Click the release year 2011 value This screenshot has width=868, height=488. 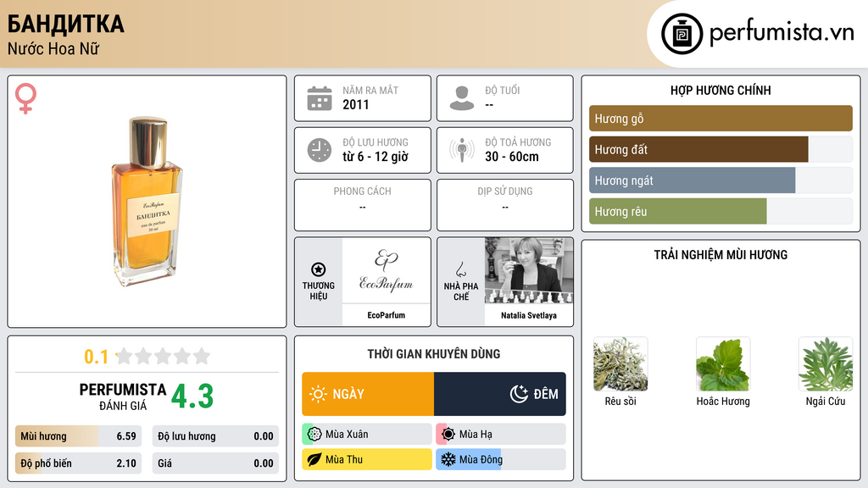[355, 104]
